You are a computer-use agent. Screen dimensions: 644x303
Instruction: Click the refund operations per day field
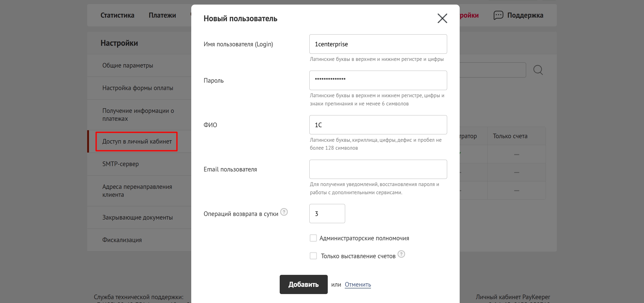(327, 214)
